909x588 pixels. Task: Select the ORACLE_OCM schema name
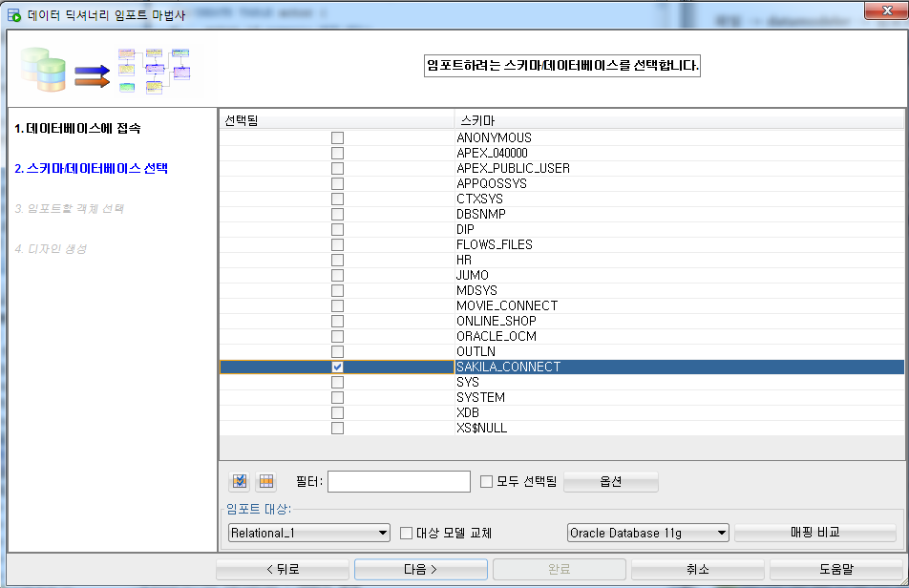pyautogui.click(x=497, y=337)
